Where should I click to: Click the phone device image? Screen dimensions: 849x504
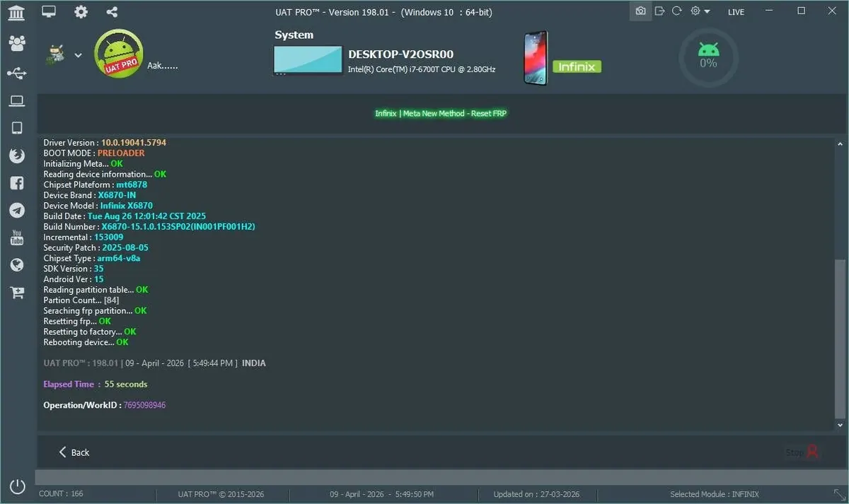(x=536, y=58)
